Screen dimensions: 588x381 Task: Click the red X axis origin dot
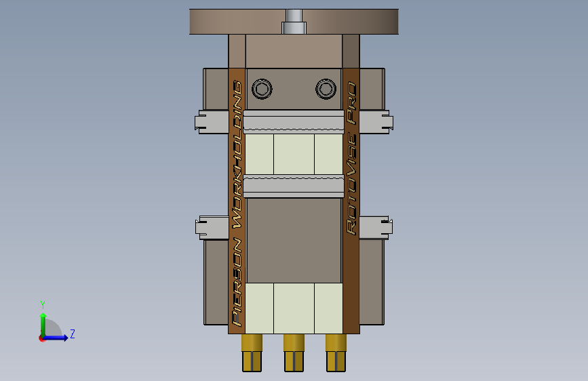click(41, 338)
